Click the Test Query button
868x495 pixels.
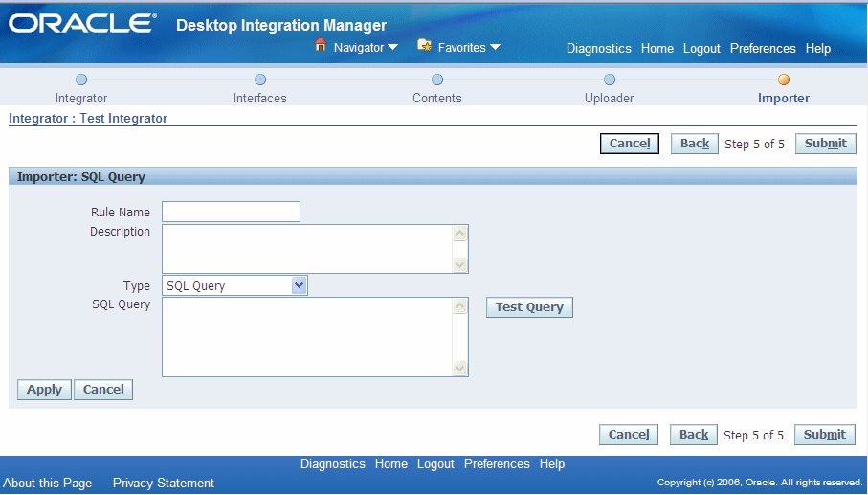pos(529,307)
